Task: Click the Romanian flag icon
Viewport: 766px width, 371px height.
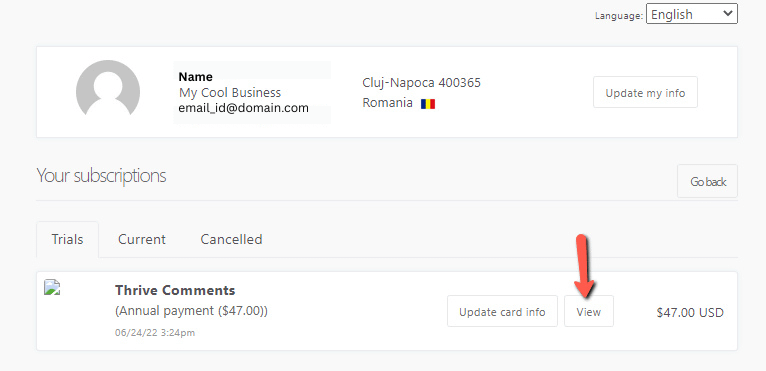Action: pyautogui.click(x=428, y=104)
